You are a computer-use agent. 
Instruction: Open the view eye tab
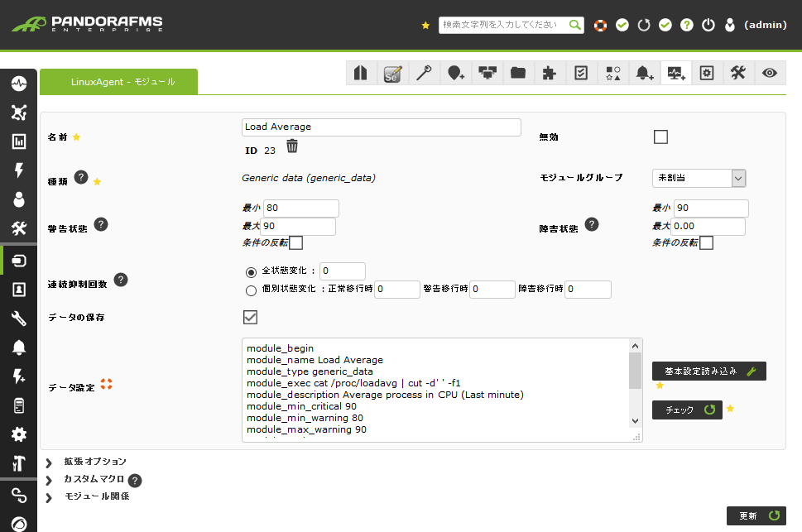(x=769, y=73)
